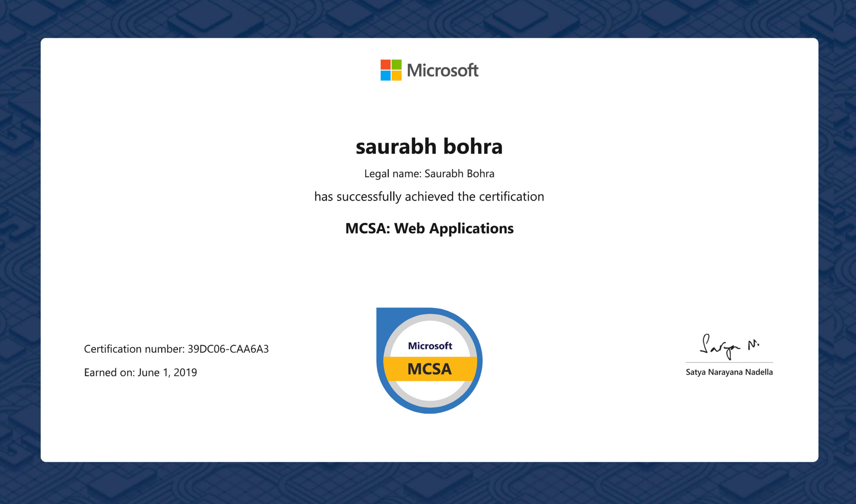Click the printed name 'Satya Narayana Nadella'
The height and width of the screenshot is (504, 856).
click(x=729, y=372)
